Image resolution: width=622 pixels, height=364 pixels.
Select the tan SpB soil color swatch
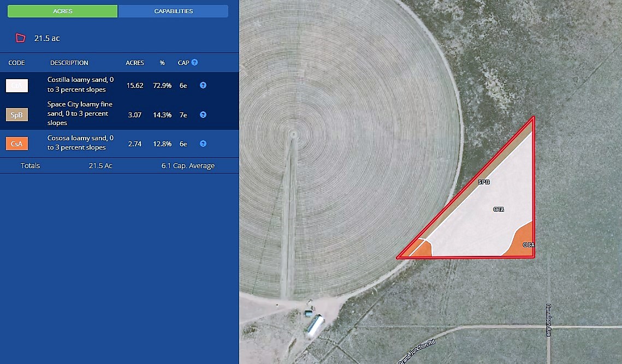click(17, 115)
